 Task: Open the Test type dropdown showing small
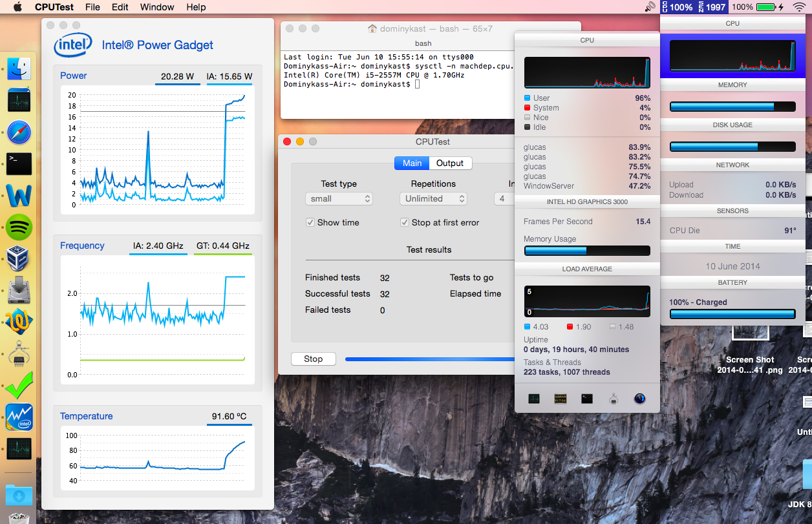pos(339,198)
